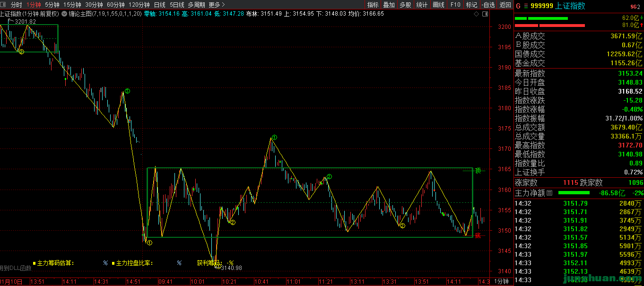644x286 pixels.
Task: Click the 多股 multi-stock button
Action: tap(405, 5)
